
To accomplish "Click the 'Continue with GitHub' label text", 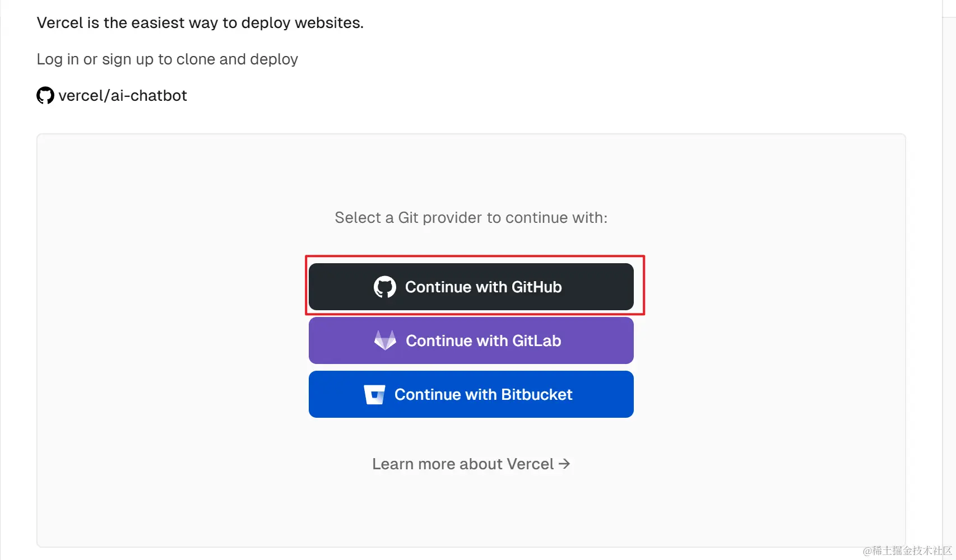I will click(484, 287).
